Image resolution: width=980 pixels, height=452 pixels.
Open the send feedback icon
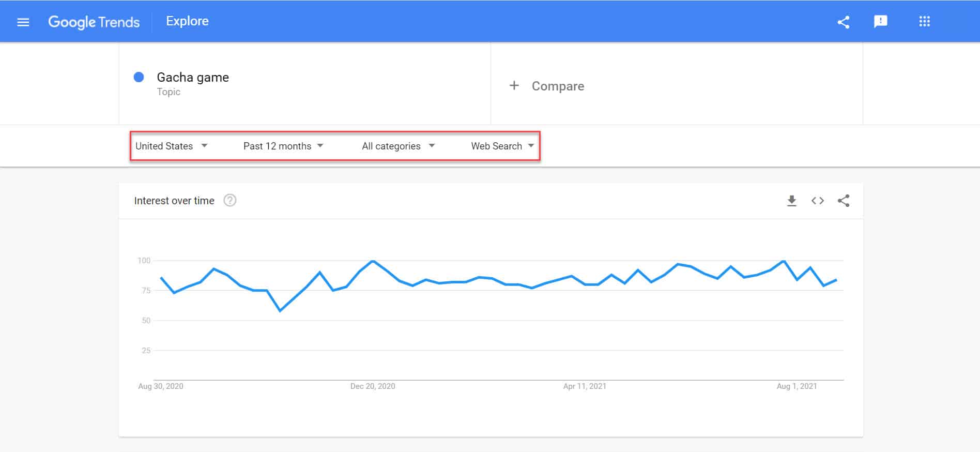tap(880, 22)
